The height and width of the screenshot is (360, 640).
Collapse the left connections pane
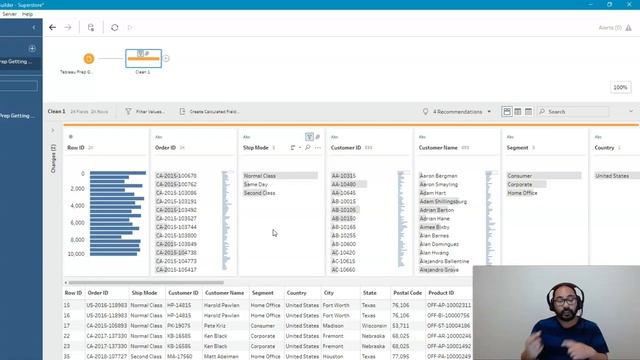(34, 27)
